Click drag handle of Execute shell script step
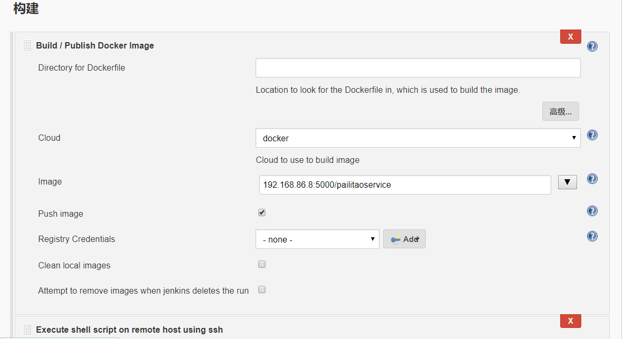 coord(27,330)
